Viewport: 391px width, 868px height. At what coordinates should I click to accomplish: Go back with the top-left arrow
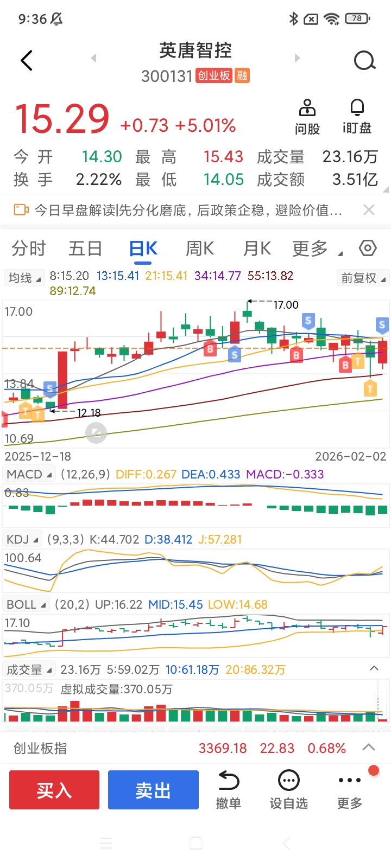[x=27, y=60]
